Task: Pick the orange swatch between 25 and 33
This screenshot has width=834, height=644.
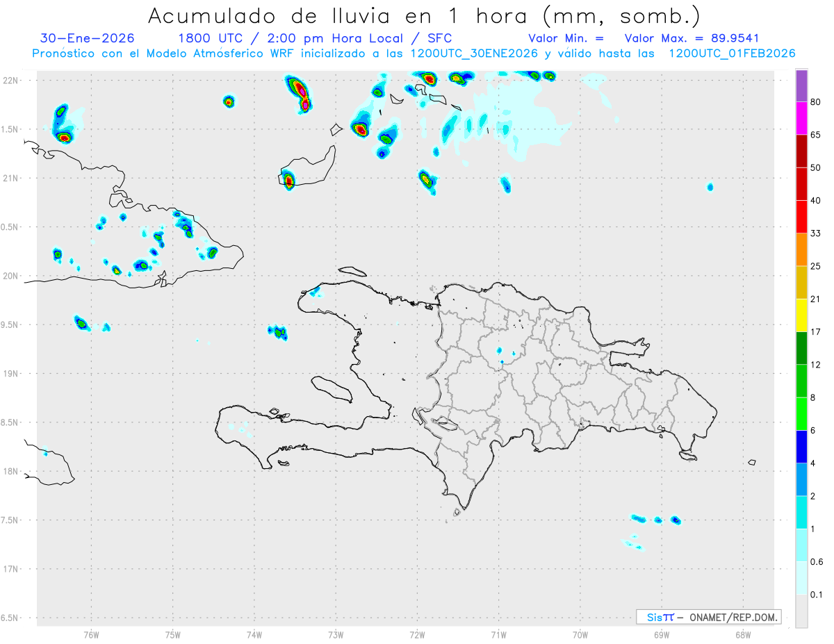Action: [801, 249]
